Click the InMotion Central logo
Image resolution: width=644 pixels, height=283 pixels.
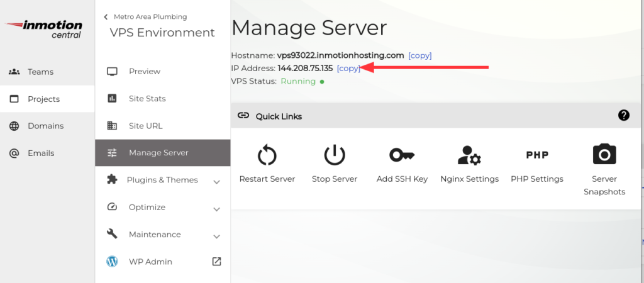[x=46, y=30]
